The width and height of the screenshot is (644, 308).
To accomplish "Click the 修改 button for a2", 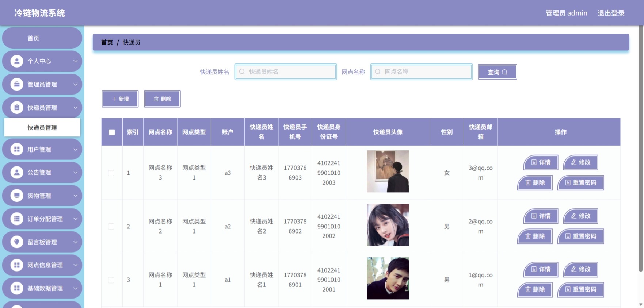I will (x=580, y=216).
